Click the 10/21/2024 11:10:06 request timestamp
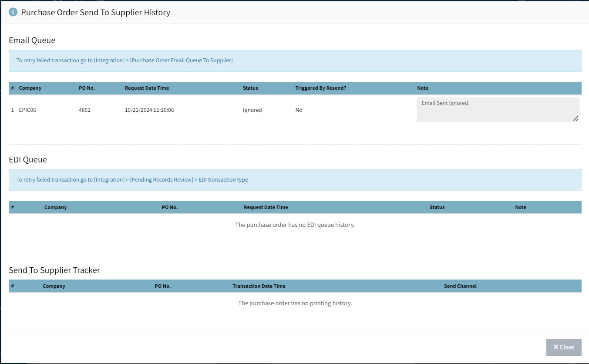This screenshot has width=589, height=364. [x=149, y=110]
